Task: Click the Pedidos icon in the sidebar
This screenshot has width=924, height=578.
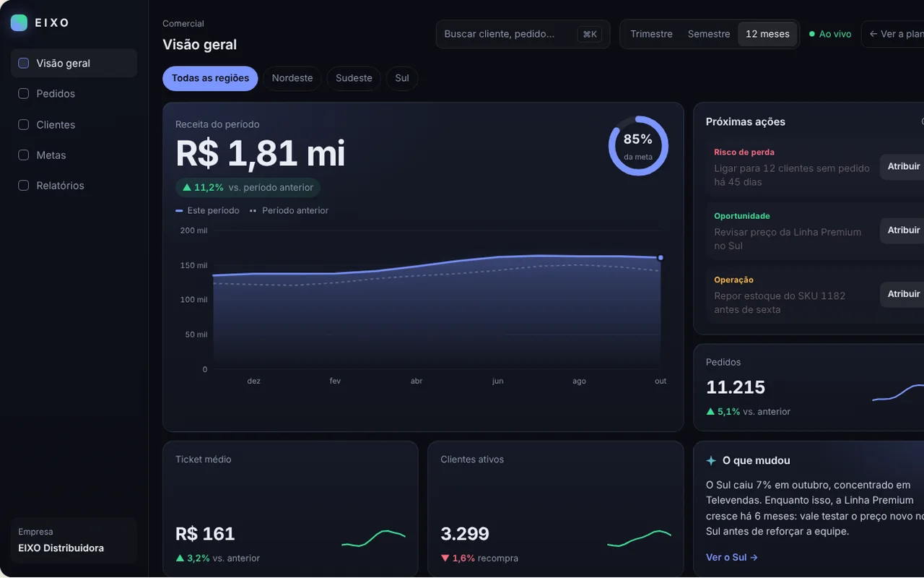Action: 23,94
